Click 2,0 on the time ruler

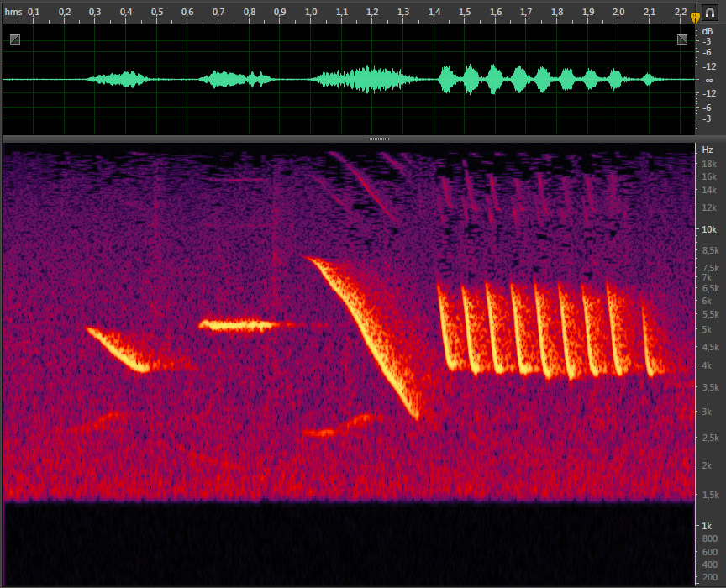pyautogui.click(x=618, y=12)
